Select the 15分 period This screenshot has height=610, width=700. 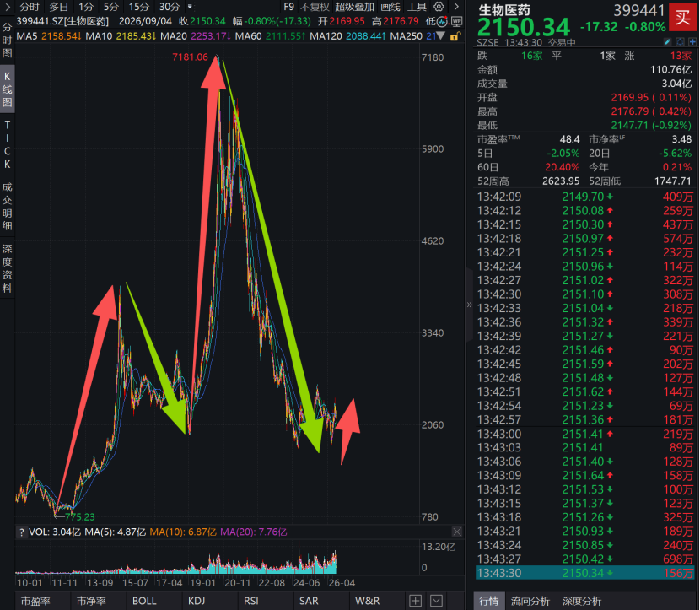click(139, 7)
